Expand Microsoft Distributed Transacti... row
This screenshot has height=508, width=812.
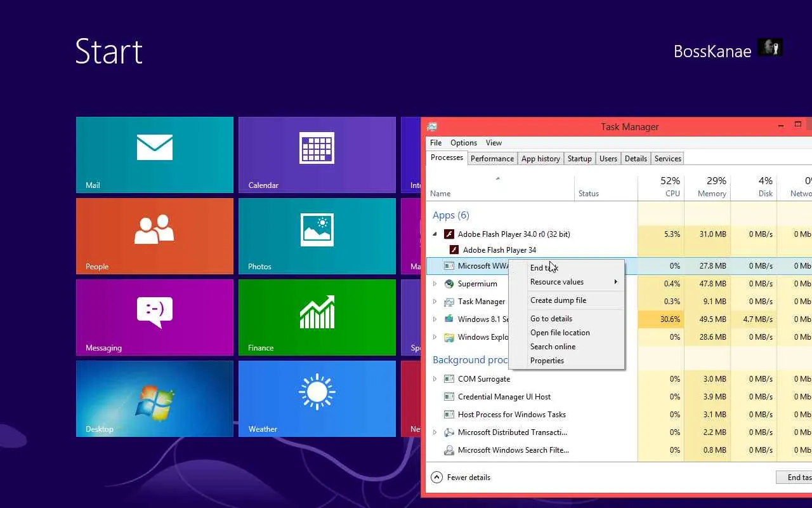pyautogui.click(x=435, y=432)
